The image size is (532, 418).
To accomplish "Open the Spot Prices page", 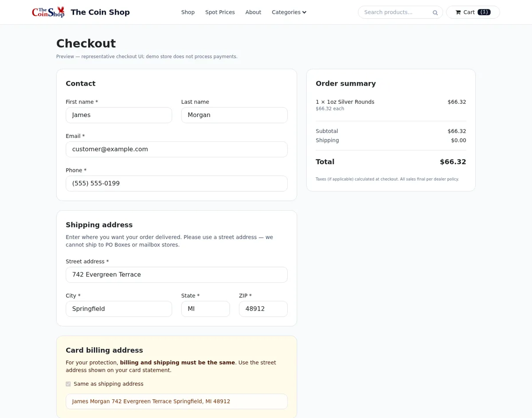I will coord(220,12).
